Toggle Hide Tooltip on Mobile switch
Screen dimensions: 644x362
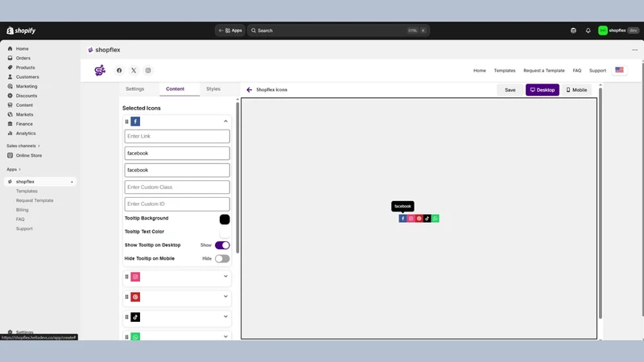(222, 258)
